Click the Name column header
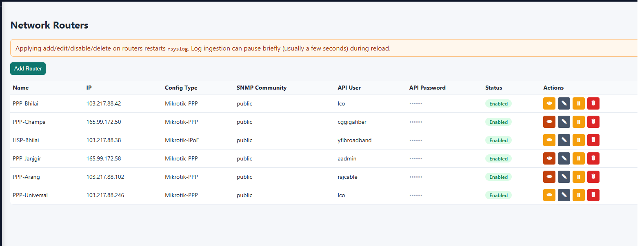The image size is (644, 246). [x=20, y=88]
